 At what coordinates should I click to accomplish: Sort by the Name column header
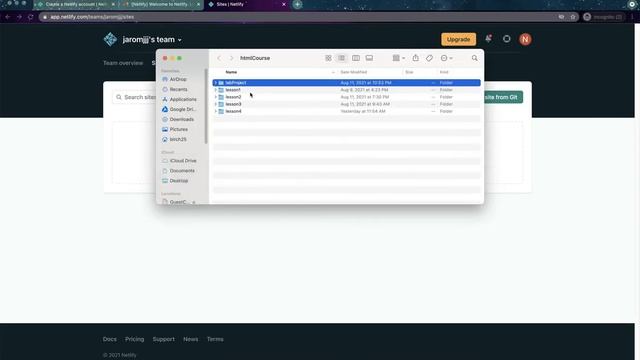click(231, 72)
